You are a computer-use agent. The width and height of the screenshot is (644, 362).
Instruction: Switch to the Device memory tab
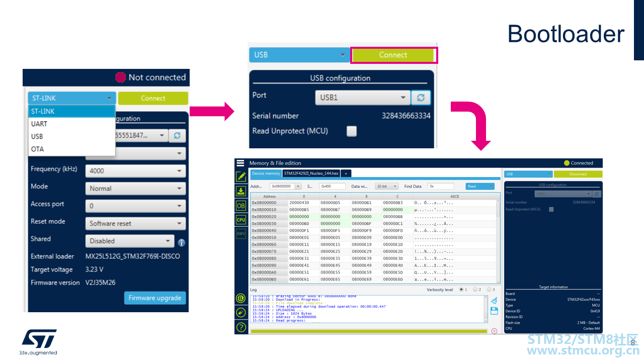(266, 173)
